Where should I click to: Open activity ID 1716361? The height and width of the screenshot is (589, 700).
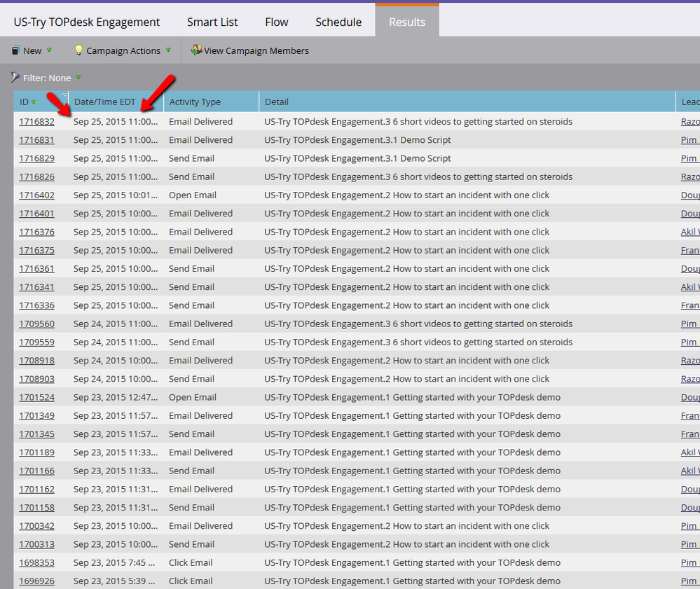pyautogui.click(x=36, y=269)
